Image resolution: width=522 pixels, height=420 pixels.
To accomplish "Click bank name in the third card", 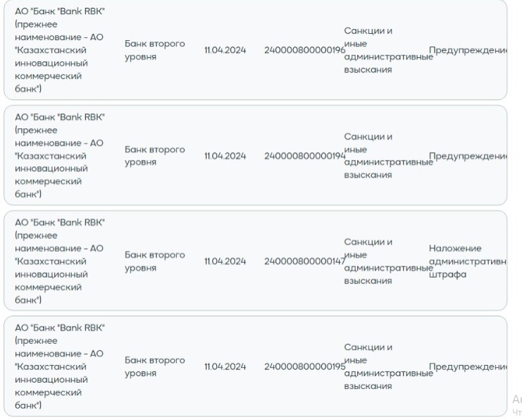I will (60, 261).
